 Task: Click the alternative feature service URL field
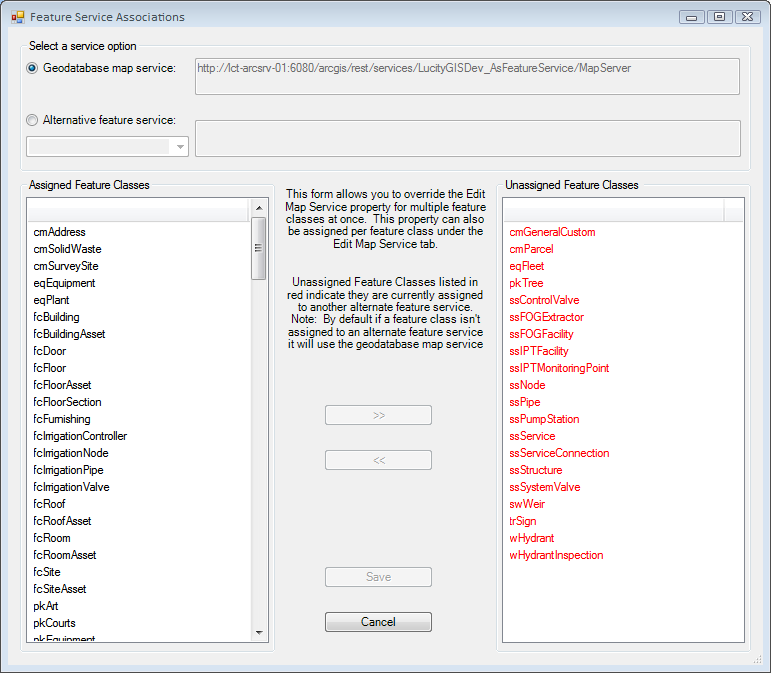point(468,139)
